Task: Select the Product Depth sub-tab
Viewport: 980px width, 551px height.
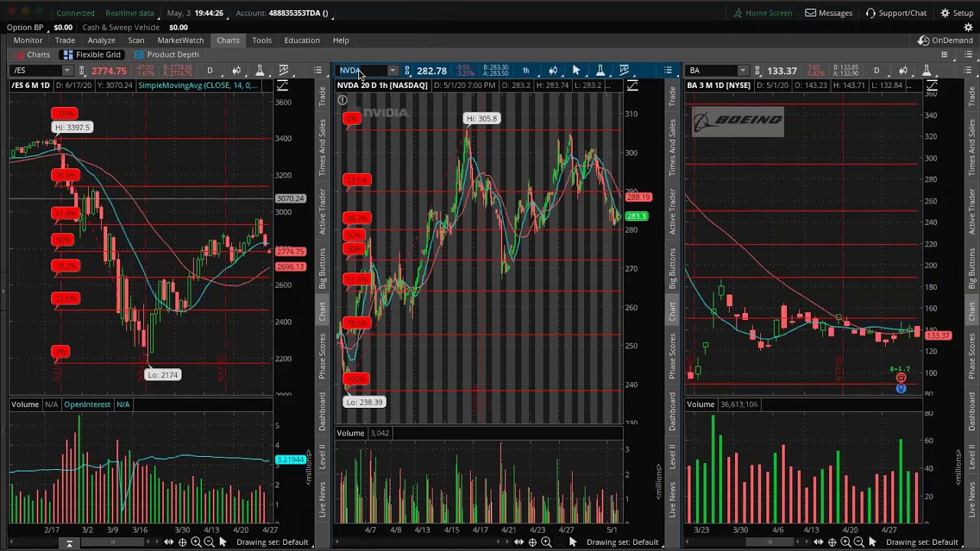Action: 166,54
